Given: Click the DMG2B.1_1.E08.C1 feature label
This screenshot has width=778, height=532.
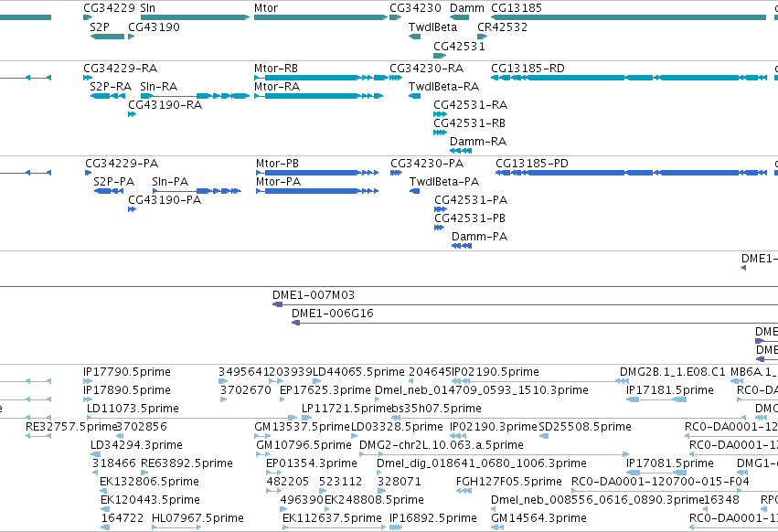Looking at the screenshot, I should [x=673, y=372].
